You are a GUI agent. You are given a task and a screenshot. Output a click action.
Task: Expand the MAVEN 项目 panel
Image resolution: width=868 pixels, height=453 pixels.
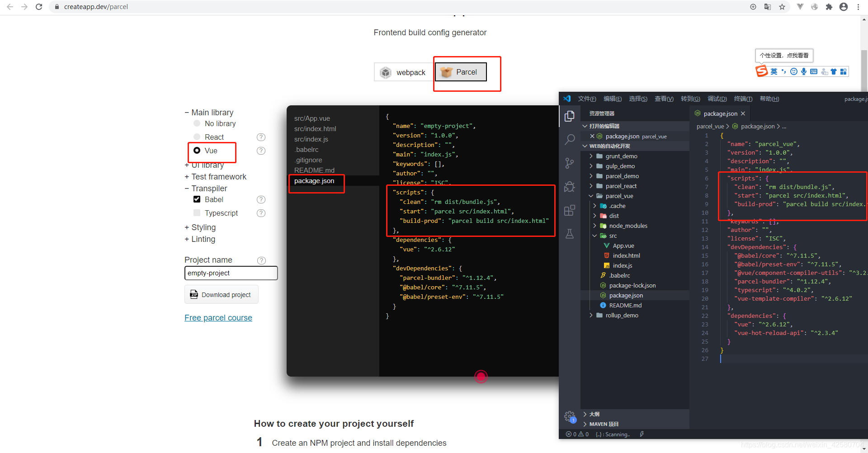604,424
